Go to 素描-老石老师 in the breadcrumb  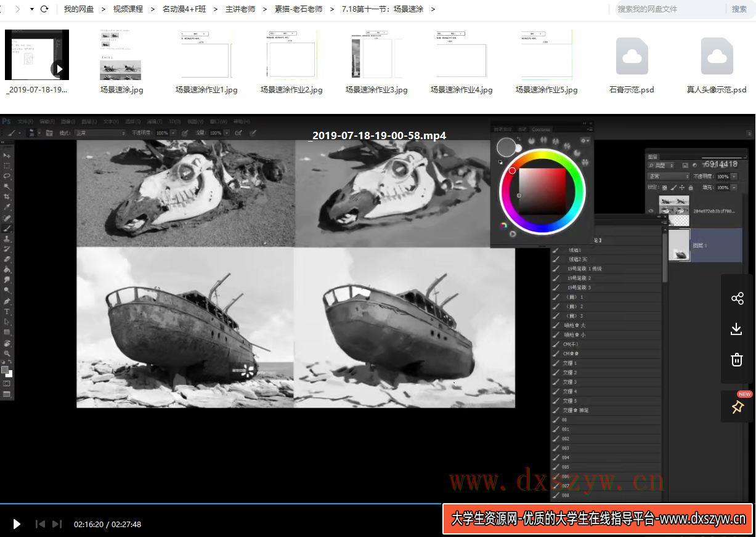tap(299, 9)
